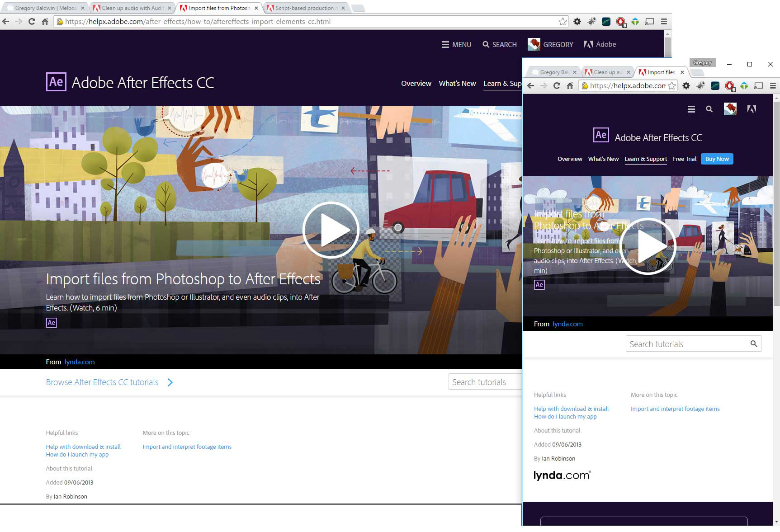Open lynda.com link in large window

(x=80, y=362)
